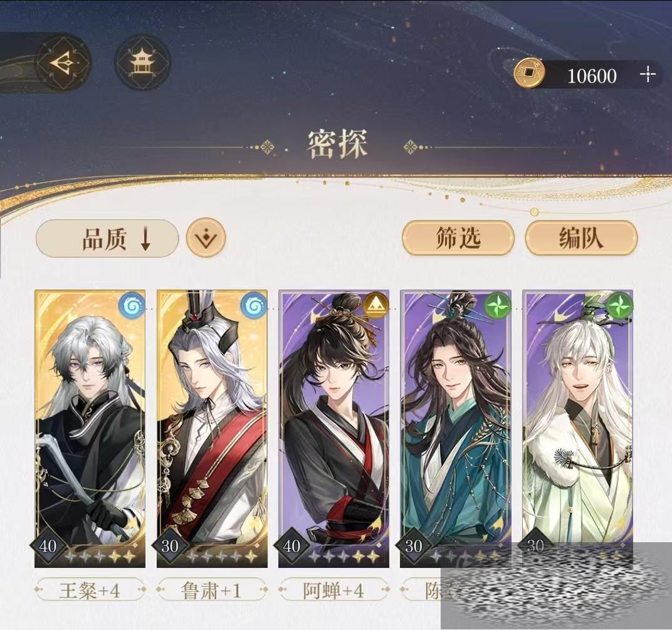Select the 阿蝉 character card
This screenshot has width=672, height=630.
(x=334, y=429)
